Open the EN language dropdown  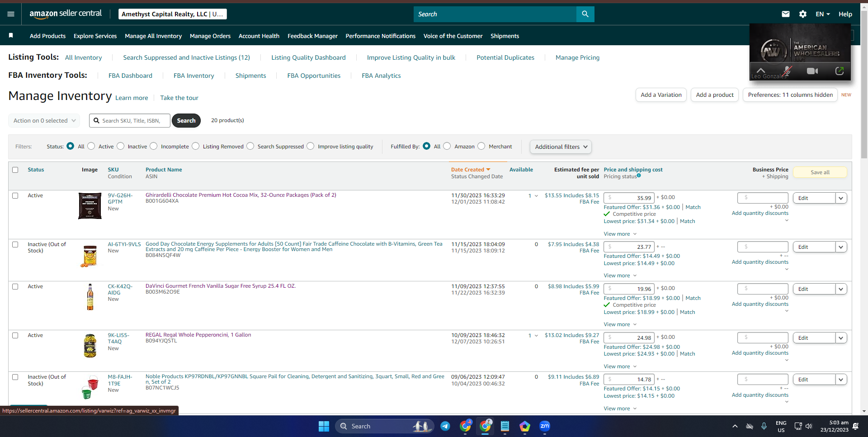pyautogui.click(x=823, y=14)
